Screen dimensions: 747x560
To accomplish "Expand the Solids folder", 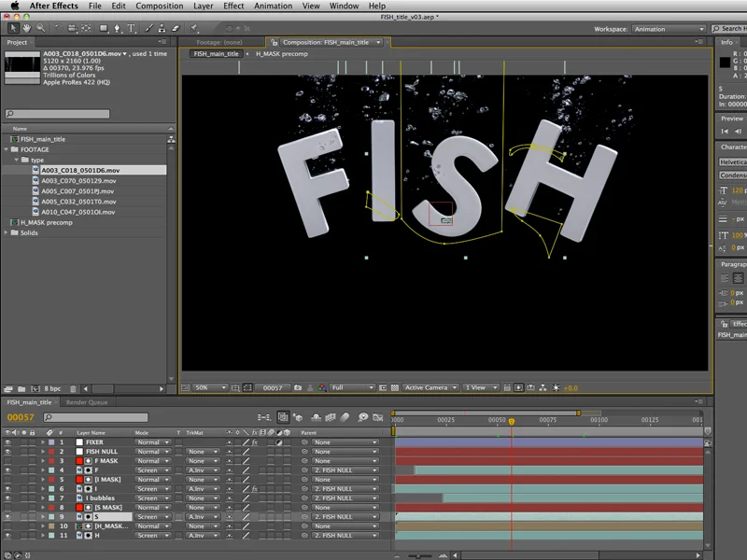I will [7, 232].
